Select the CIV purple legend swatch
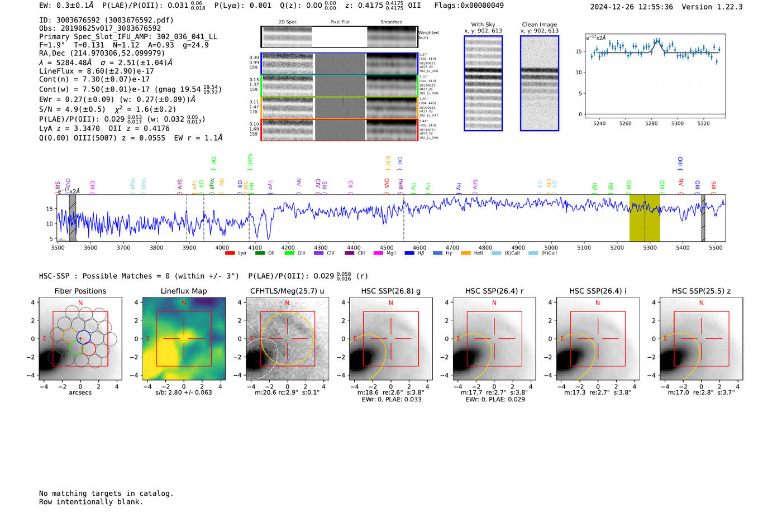This screenshot has height=532, width=782. click(x=318, y=253)
